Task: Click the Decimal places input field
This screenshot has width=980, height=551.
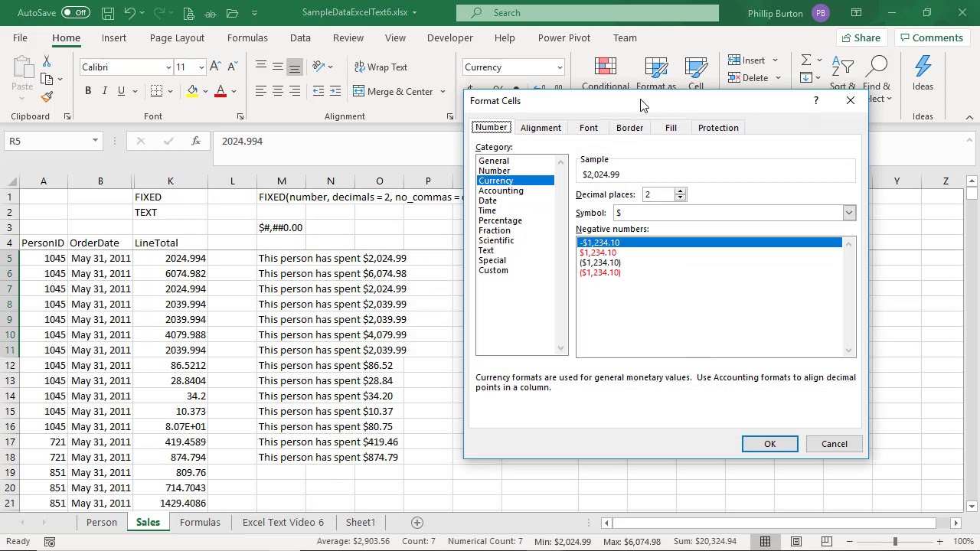Action: pos(658,194)
